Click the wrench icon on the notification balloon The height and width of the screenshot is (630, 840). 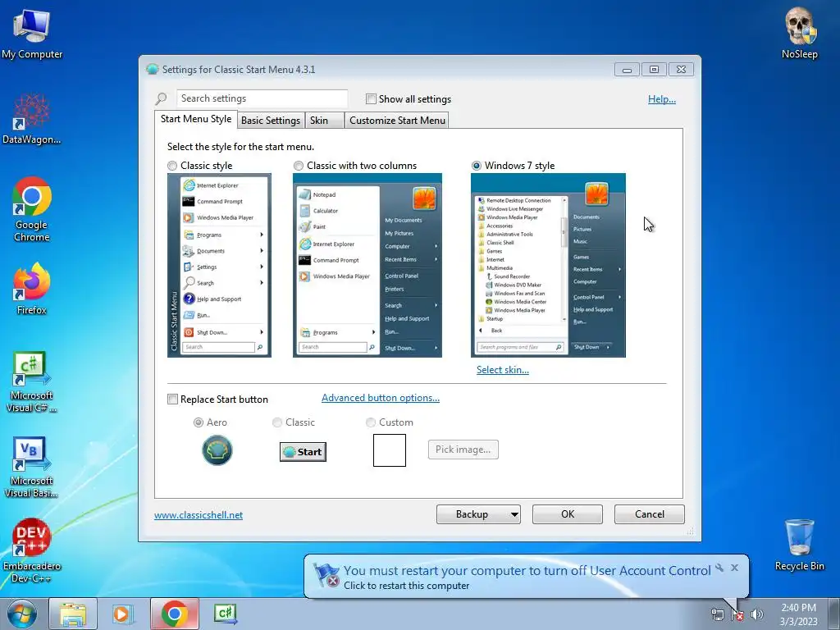pos(719,568)
